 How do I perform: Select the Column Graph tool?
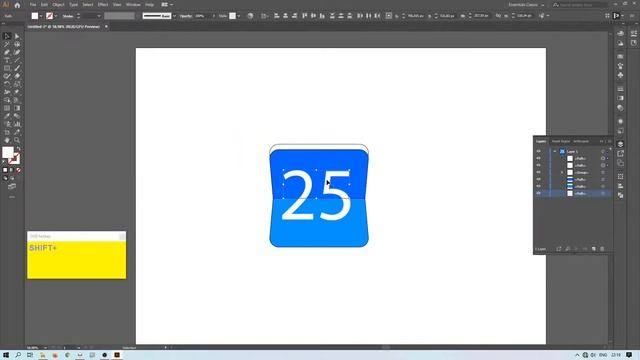tap(17, 124)
